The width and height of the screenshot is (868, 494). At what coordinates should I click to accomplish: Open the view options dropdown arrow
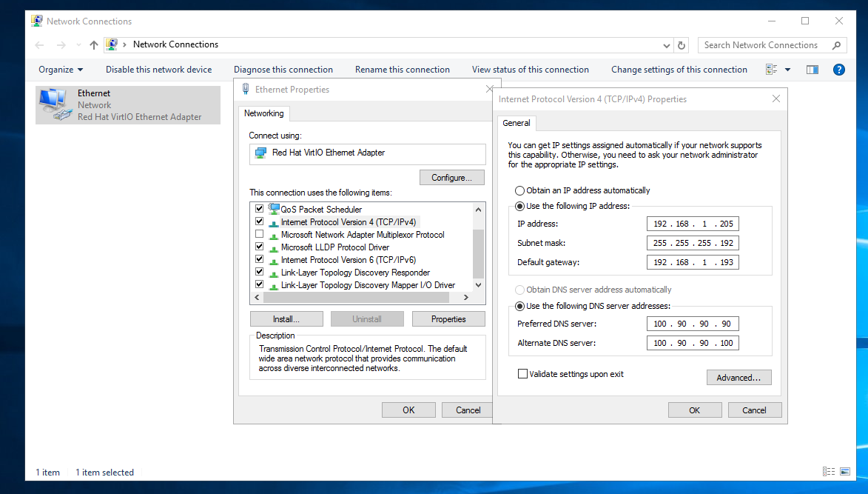788,70
